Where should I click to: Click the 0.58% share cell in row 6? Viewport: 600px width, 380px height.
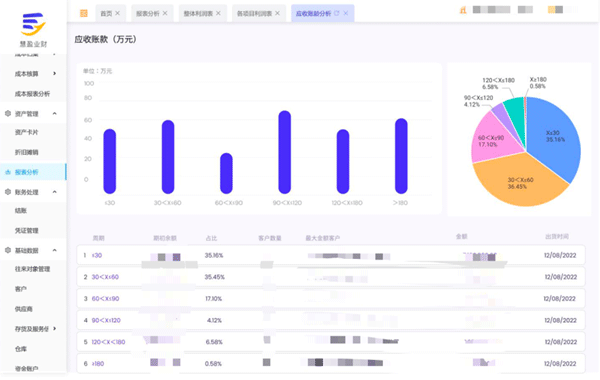click(213, 364)
